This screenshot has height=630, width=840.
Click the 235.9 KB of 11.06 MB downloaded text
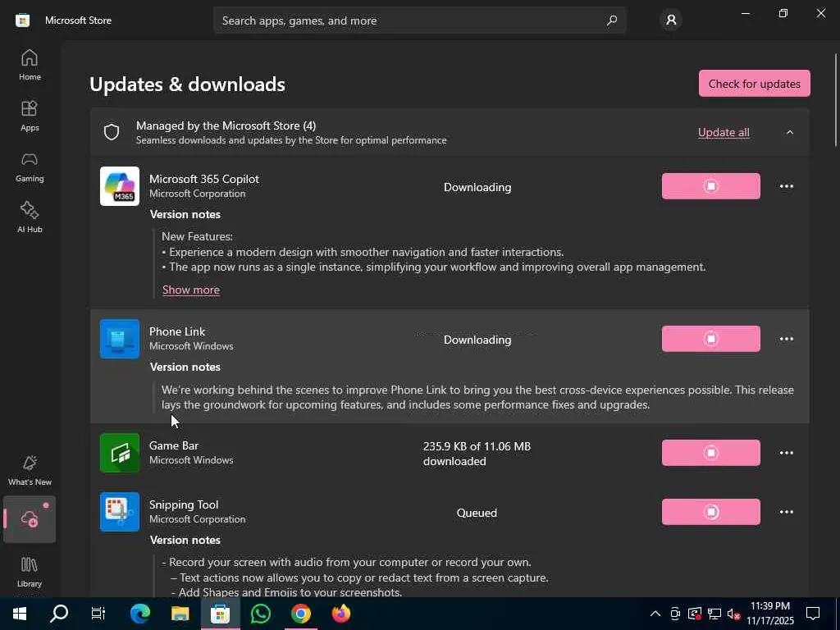(x=477, y=454)
